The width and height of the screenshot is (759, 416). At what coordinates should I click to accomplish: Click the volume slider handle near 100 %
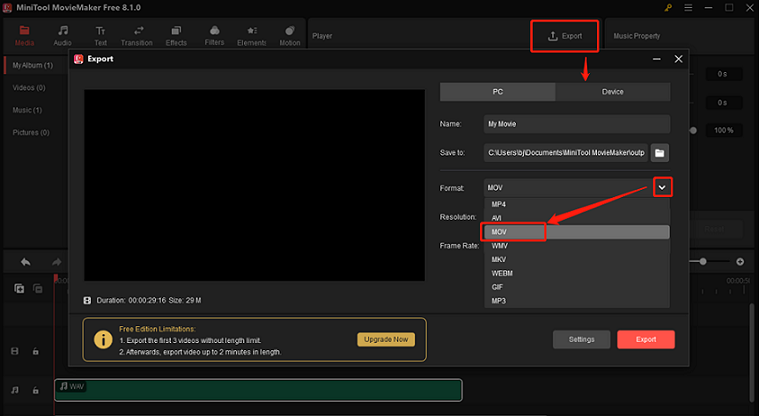click(693, 130)
